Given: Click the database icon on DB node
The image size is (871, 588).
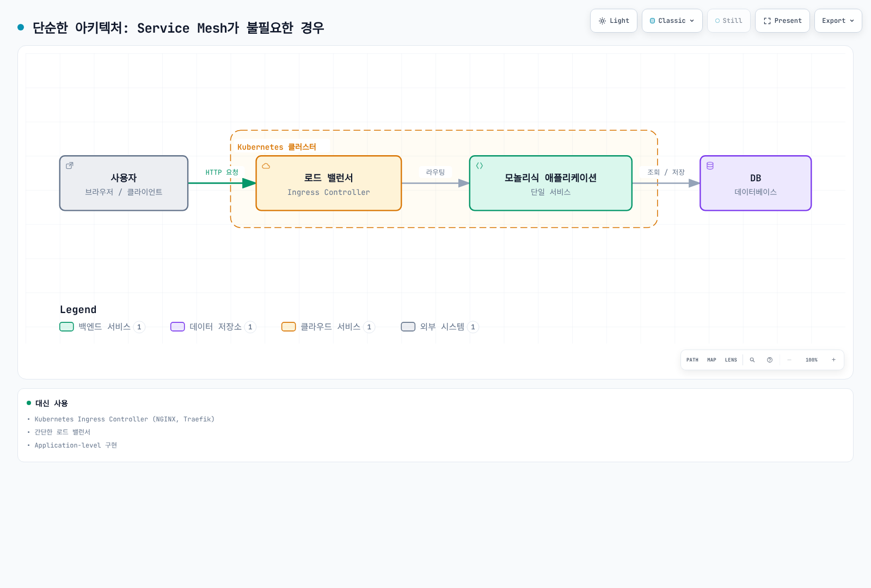Looking at the screenshot, I should point(710,166).
